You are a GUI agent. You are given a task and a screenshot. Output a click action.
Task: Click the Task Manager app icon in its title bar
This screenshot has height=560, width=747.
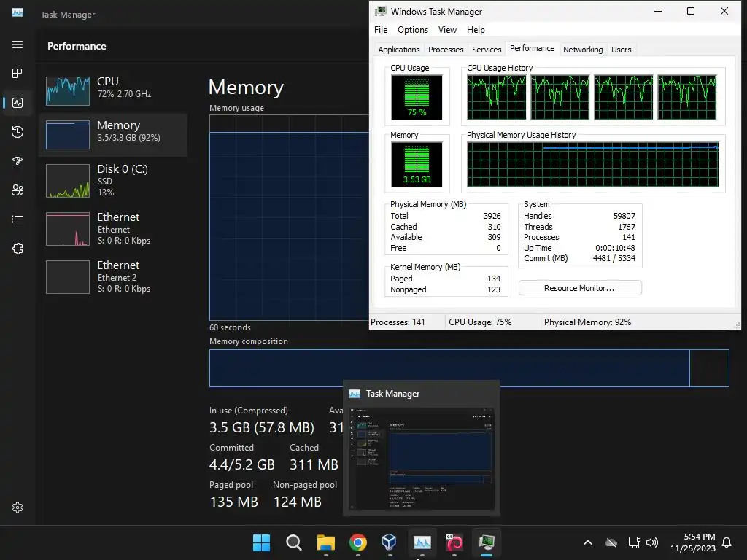pos(18,13)
